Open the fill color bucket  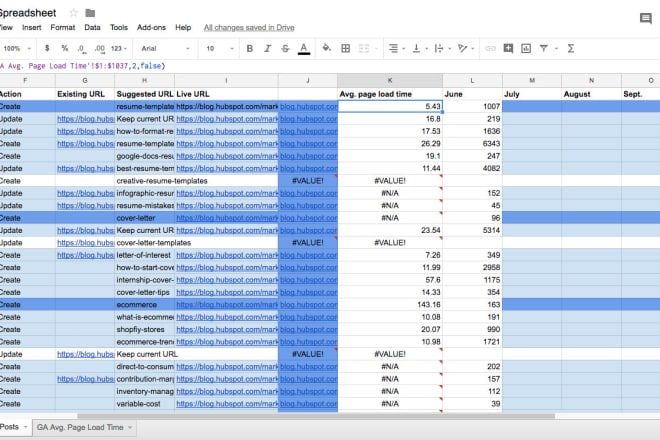click(326, 48)
